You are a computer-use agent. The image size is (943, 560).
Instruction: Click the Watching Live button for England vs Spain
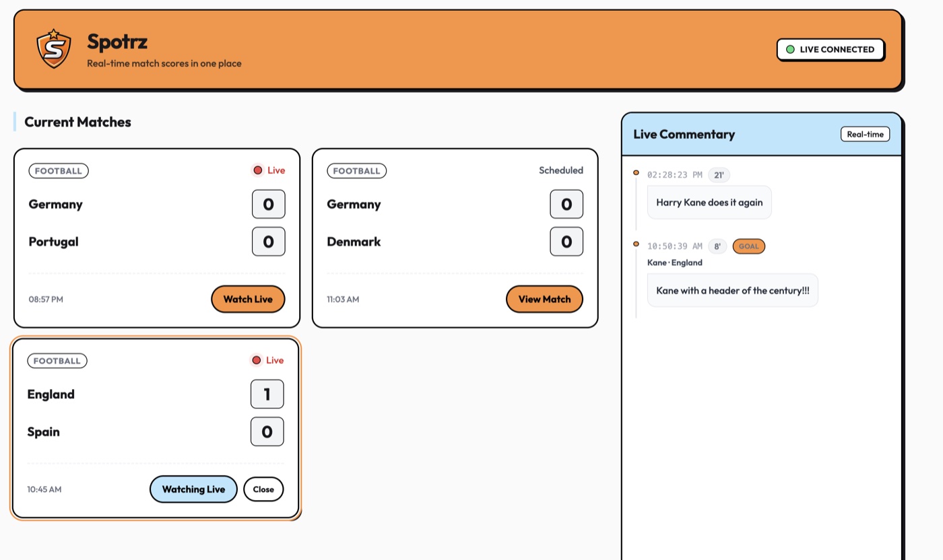[x=193, y=489]
